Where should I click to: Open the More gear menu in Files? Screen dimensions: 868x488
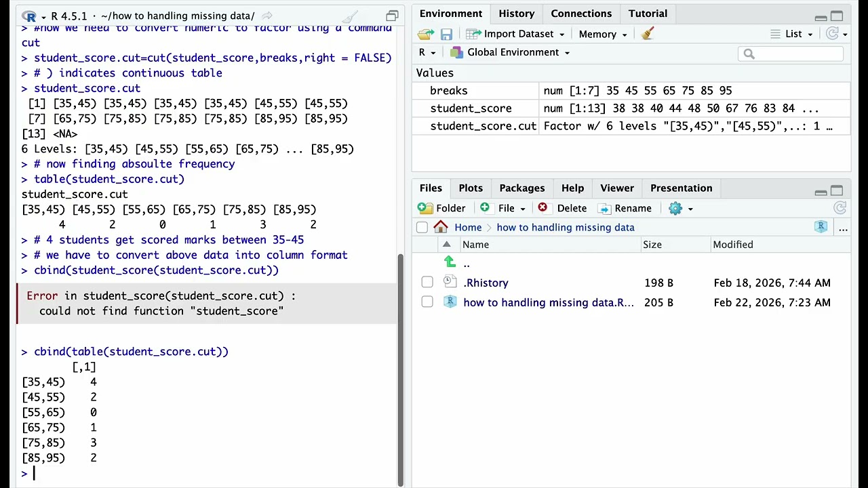681,208
